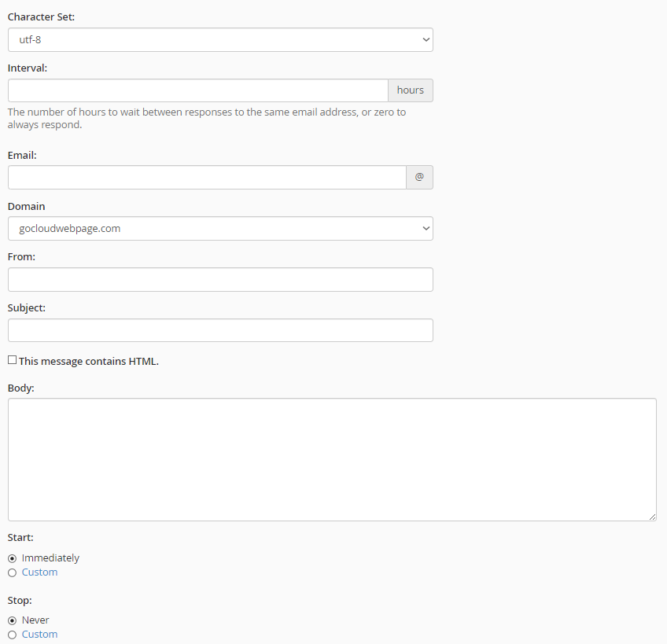Focus the Interval hours input field
Screen dimensions: 667x644
coord(197,90)
